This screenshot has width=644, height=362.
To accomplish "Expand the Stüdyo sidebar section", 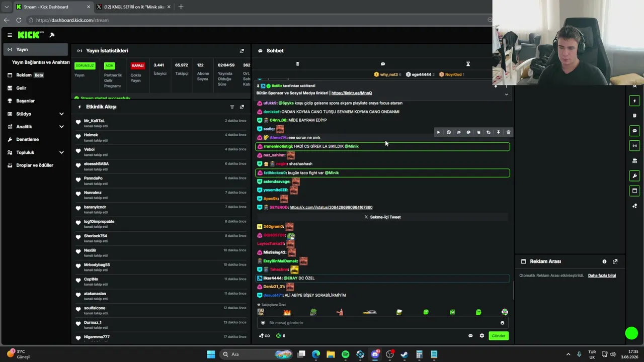I will pos(61,114).
